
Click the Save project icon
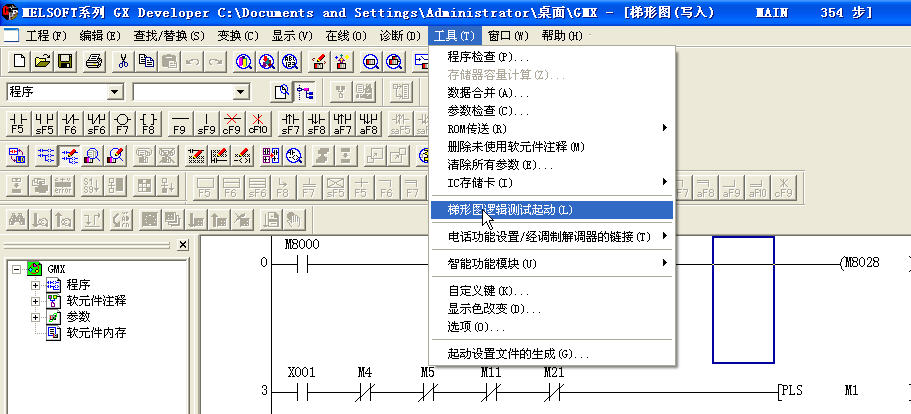[65, 61]
